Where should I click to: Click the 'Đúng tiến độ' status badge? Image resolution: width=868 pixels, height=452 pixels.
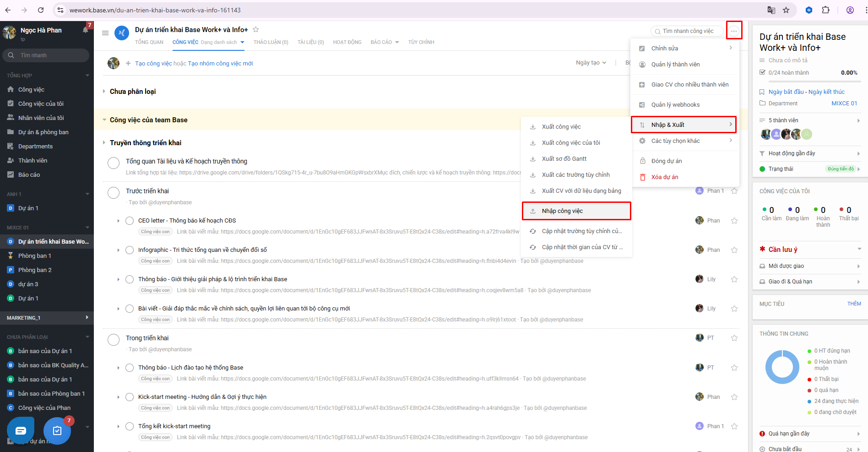pos(841,169)
